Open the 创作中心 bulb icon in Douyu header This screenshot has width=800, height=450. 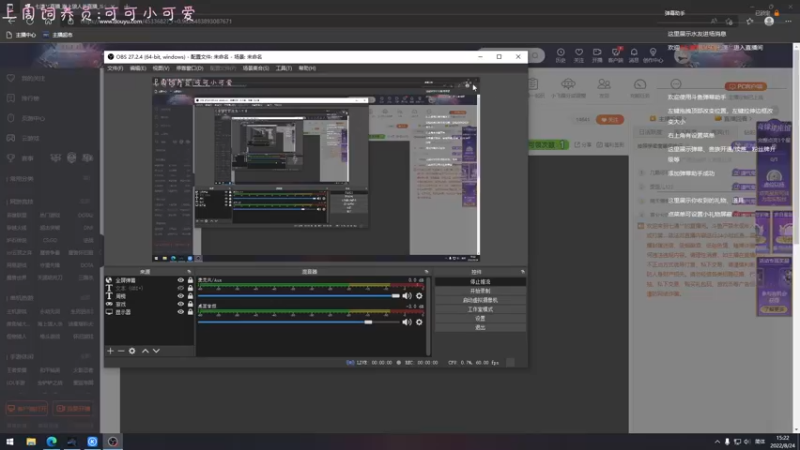point(653,55)
